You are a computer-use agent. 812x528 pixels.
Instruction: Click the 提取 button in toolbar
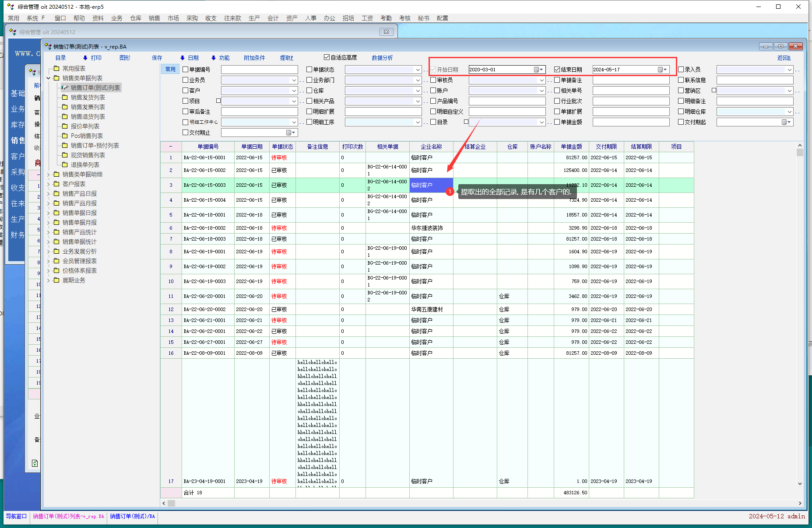click(286, 58)
